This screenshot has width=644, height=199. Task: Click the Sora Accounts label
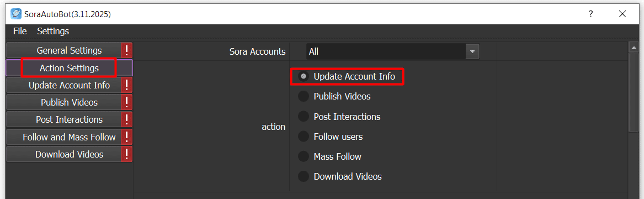tap(257, 51)
